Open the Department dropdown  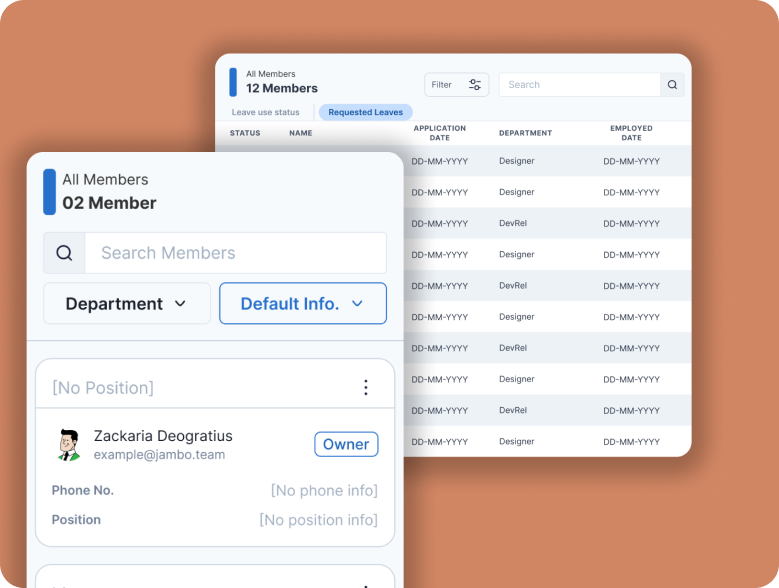tap(127, 303)
